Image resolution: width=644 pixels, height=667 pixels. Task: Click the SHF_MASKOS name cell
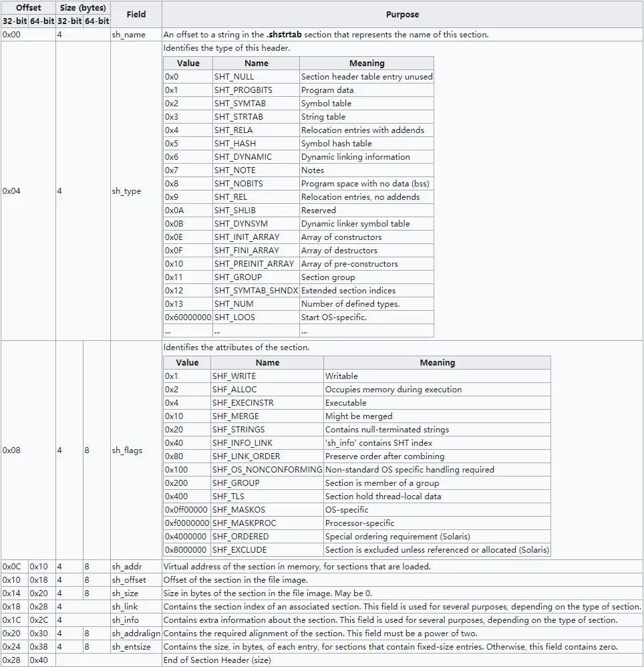[267, 510]
